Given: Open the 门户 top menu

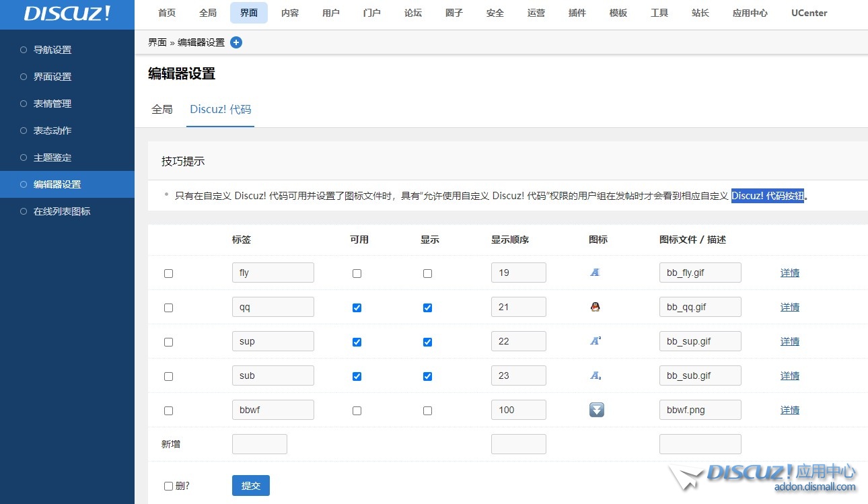Looking at the screenshot, I should (x=371, y=13).
